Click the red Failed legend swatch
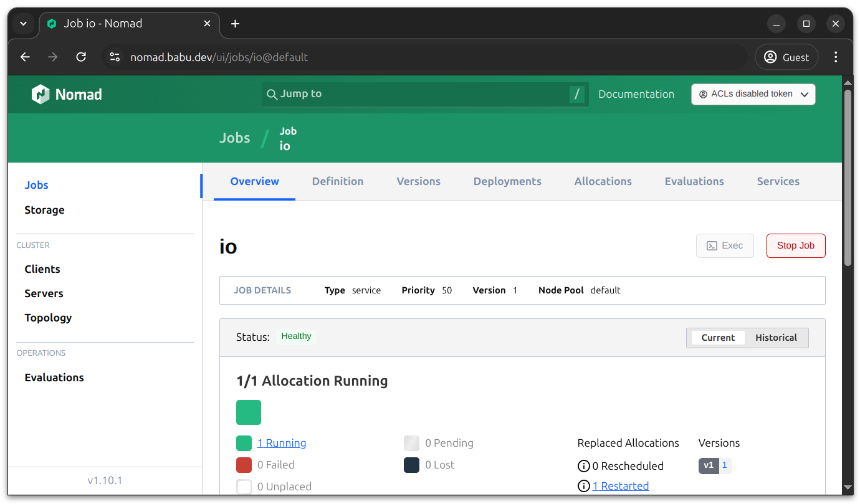This screenshot has width=860, height=504. click(x=244, y=465)
